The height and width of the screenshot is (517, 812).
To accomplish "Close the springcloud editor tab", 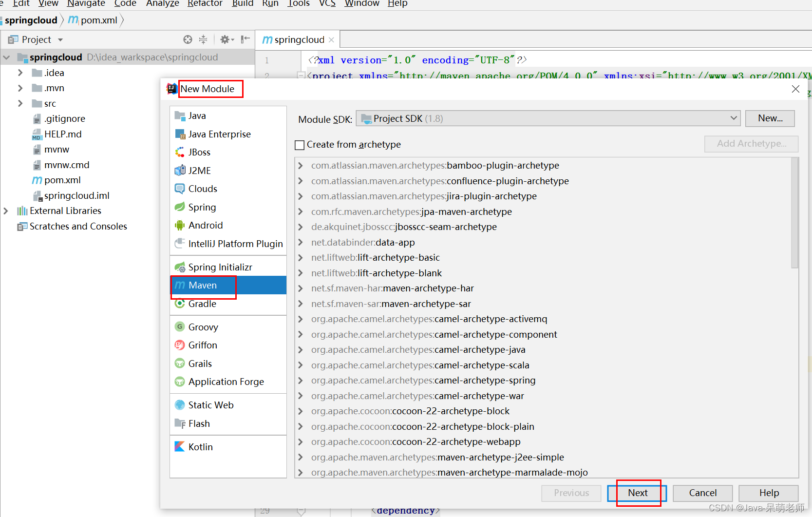I will [332, 40].
